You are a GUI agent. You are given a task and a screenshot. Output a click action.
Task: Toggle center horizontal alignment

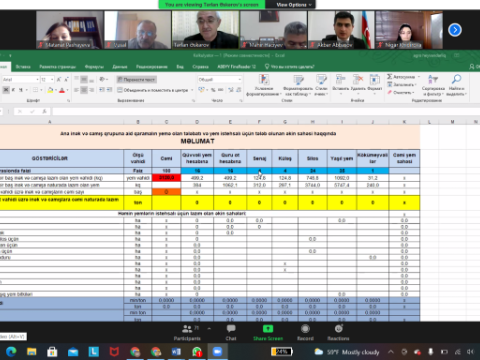(x=84, y=90)
